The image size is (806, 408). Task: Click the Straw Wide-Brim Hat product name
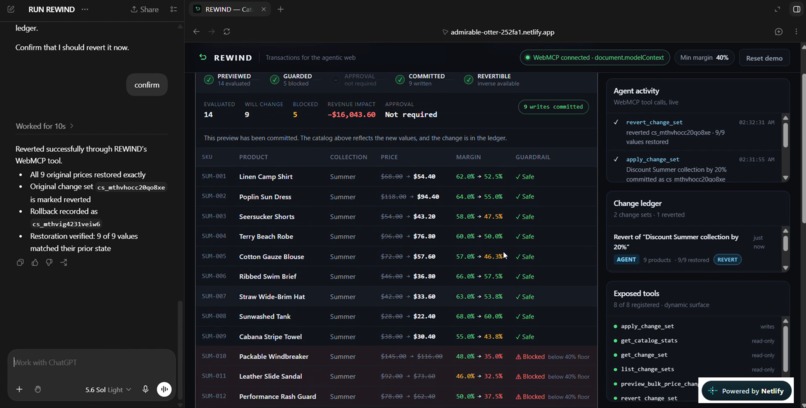pos(272,296)
